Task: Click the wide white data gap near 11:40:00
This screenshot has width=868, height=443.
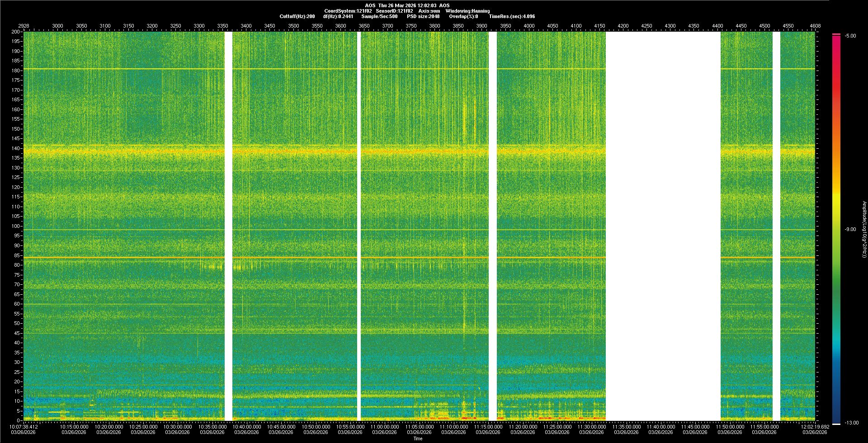Action: pos(663,226)
